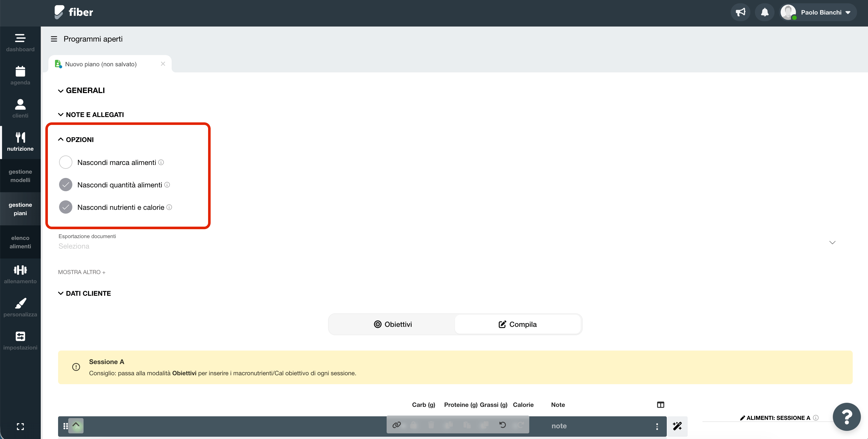Open the dashboard from the sidebar
This screenshot has width=868, height=439.
(20, 43)
